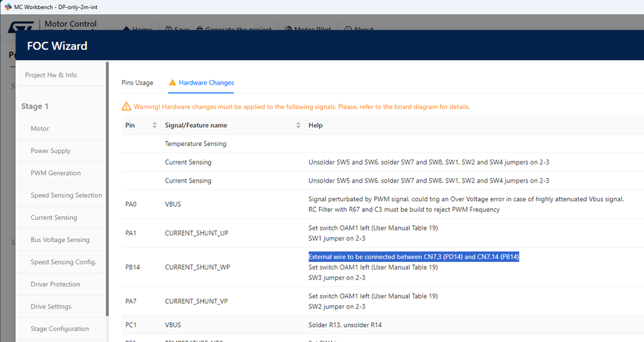Screen dimensions: 644x342
Task: Click CURRENT_SHUNT_WP signal name
Action: [197, 267]
